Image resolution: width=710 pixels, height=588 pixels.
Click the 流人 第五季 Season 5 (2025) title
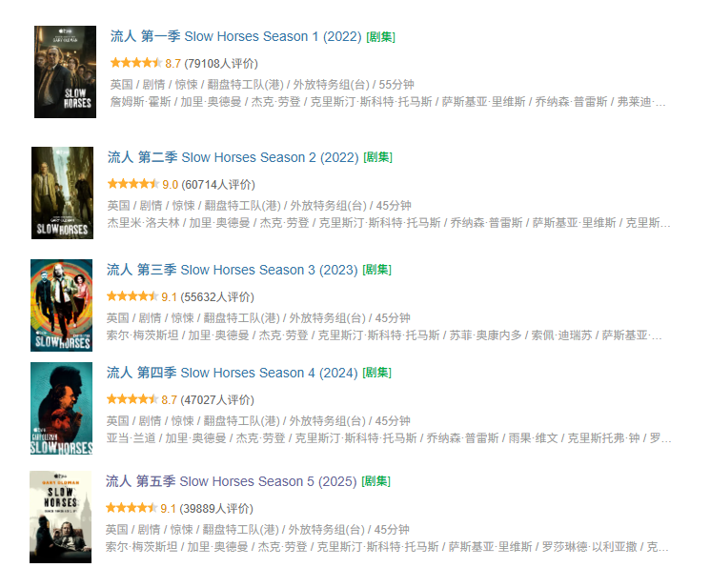coord(232,481)
